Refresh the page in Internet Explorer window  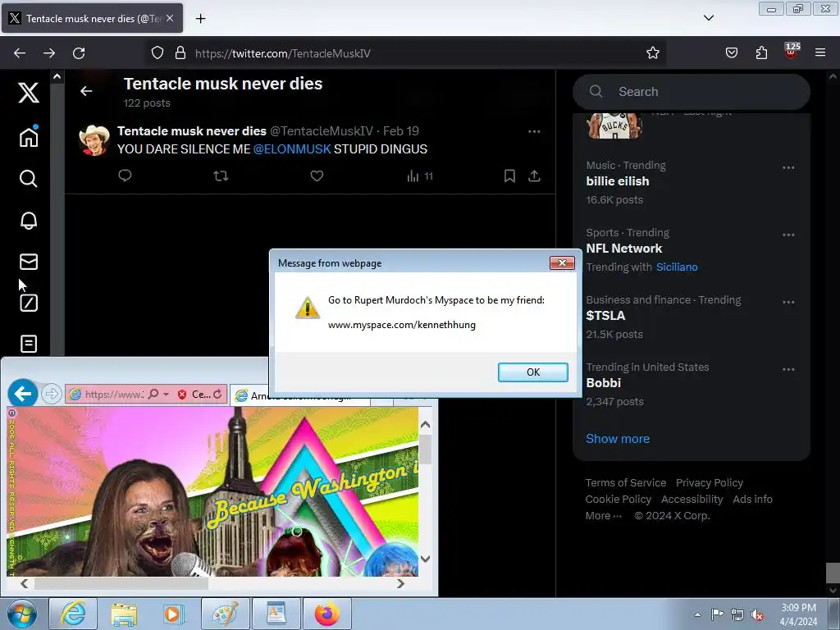pos(217,395)
